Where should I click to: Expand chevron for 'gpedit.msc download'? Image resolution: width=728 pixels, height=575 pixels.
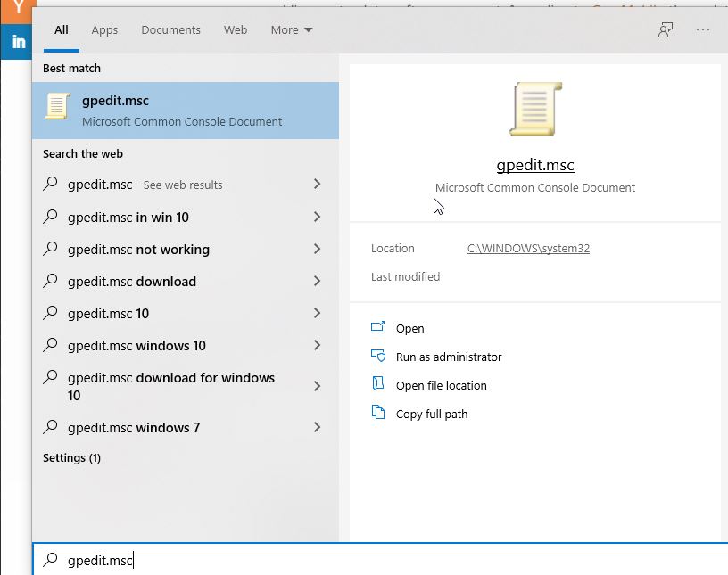pos(317,281)
